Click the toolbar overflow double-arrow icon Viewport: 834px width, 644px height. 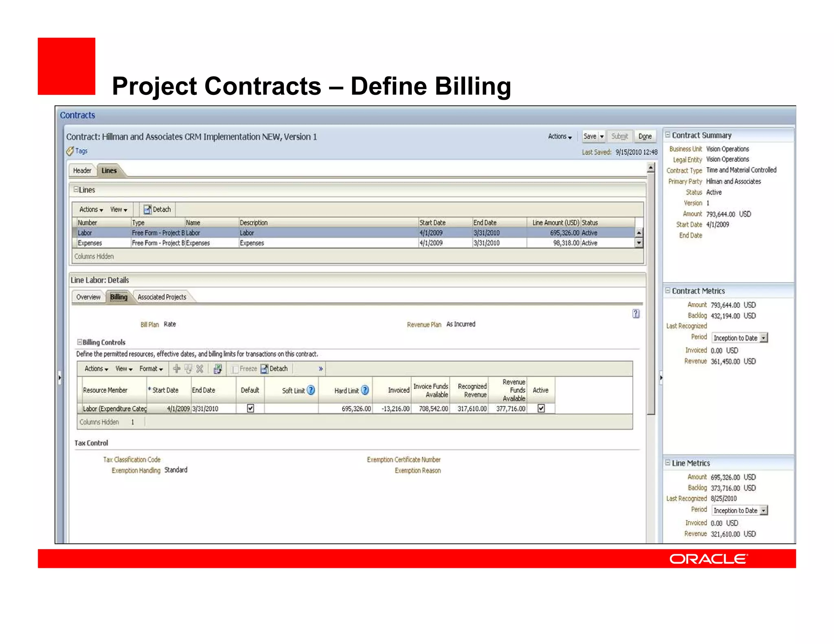click(321, 368)
